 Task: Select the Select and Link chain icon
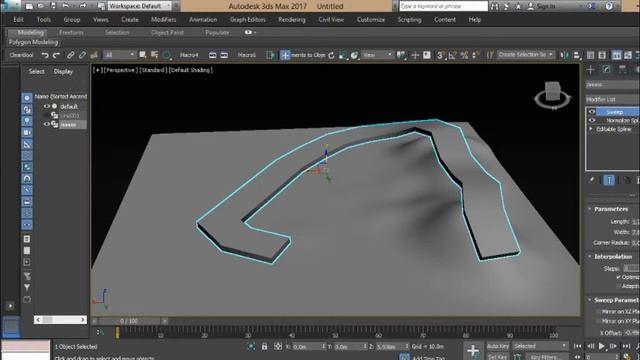point(70,55)
